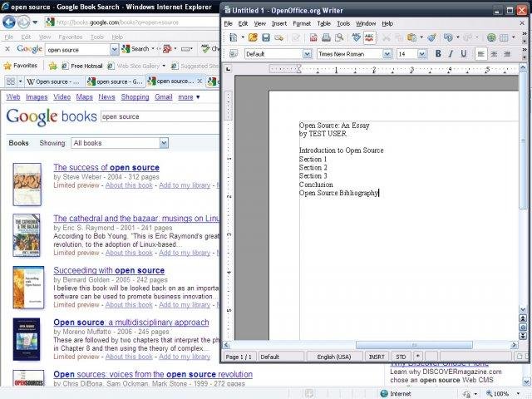The height and width of the screenshot is (399, 532).
Task: Center text alignment in Writer
Action: click(x=494, y=53)
